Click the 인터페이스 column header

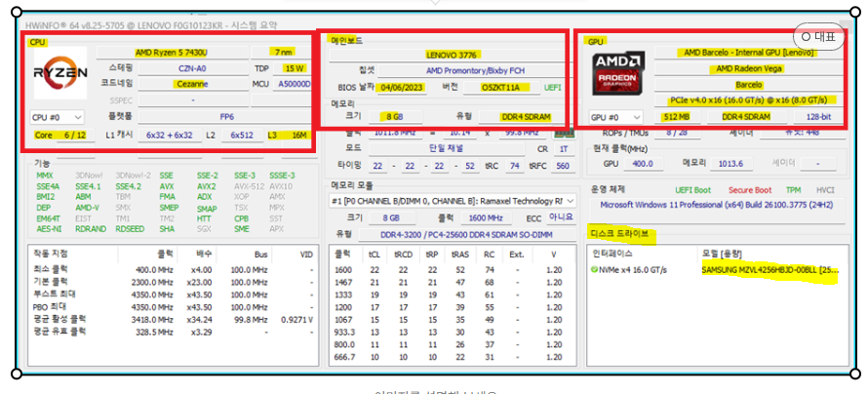pos(612,254)
